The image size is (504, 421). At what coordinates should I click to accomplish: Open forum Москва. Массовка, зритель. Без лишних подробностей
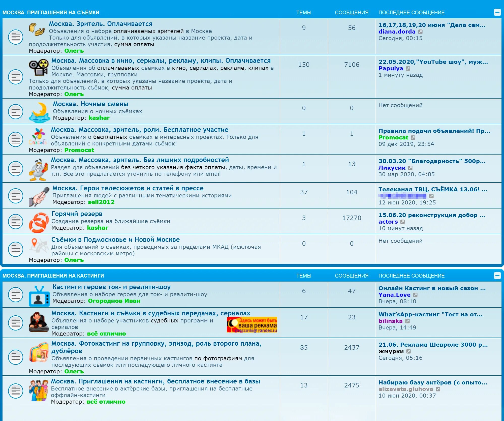pyautogui.click(x=140, y=160)
